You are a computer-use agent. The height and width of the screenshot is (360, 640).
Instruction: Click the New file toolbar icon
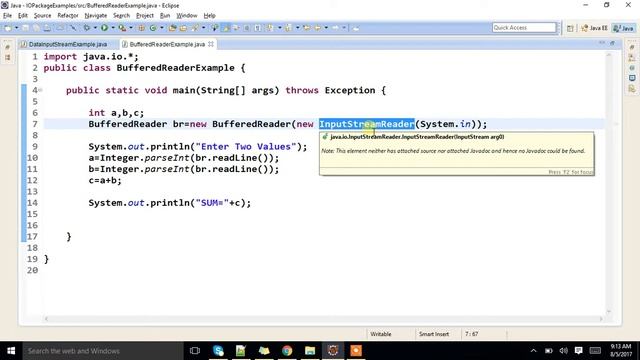coord(8,28)
